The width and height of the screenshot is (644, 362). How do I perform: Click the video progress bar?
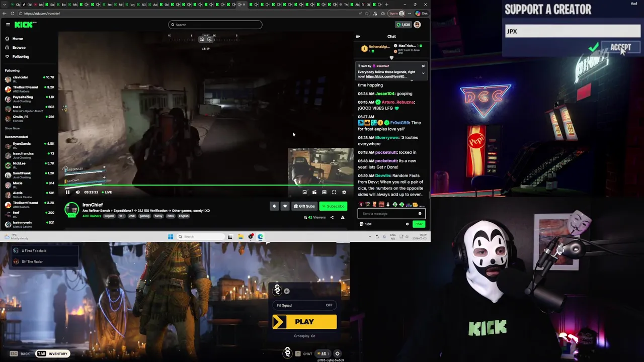pyautogui.click(x=205, y=185)
